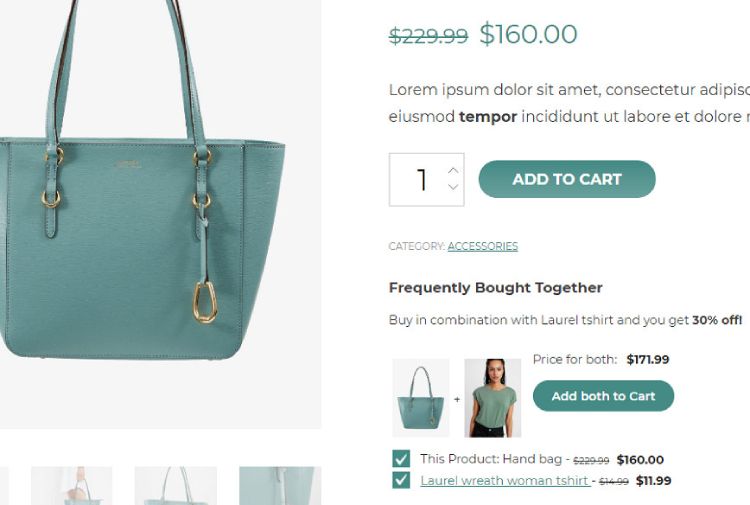The image size is (750, 505).
Task: Click the quantity input field
Action: tap(421, 180)
